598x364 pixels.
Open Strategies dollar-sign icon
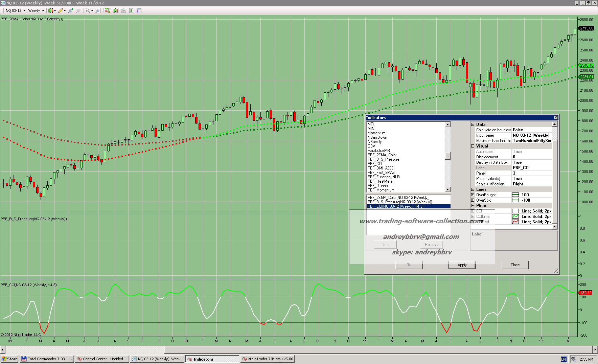[131, 10]
